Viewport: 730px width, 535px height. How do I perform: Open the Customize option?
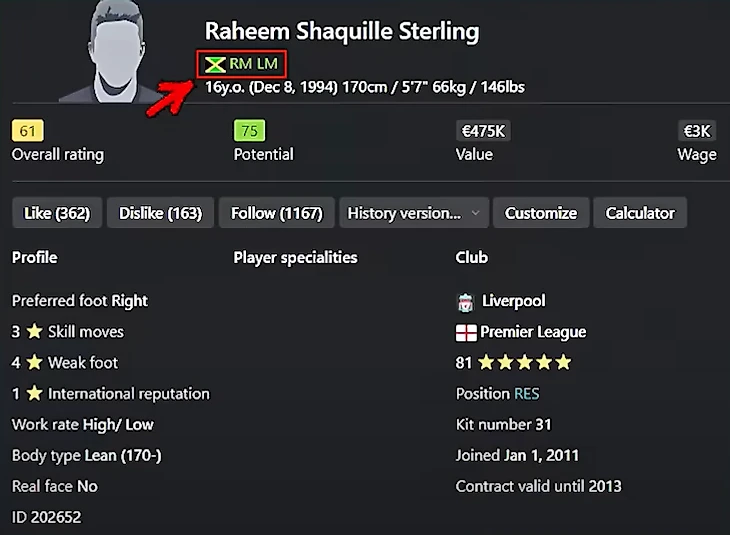coord(540,213)
